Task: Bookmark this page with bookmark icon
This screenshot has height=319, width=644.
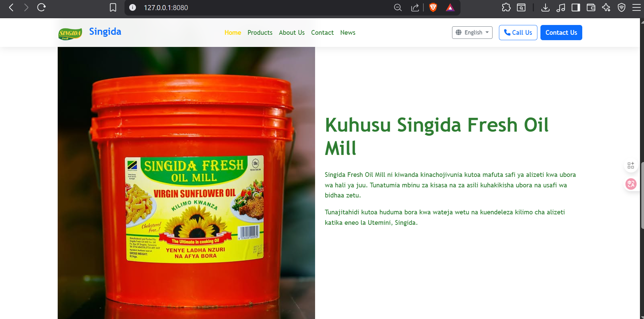Action: coord(113,7)
